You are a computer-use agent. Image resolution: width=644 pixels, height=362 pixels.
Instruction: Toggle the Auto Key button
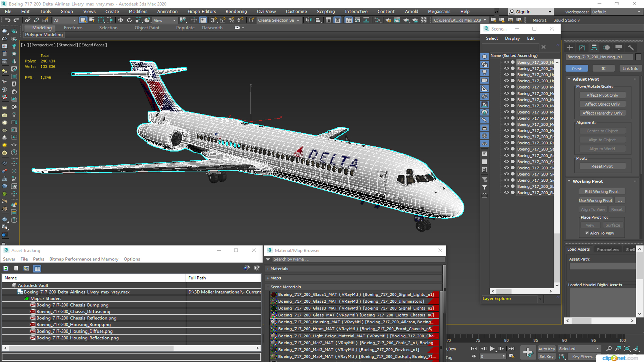click(547, 349)
